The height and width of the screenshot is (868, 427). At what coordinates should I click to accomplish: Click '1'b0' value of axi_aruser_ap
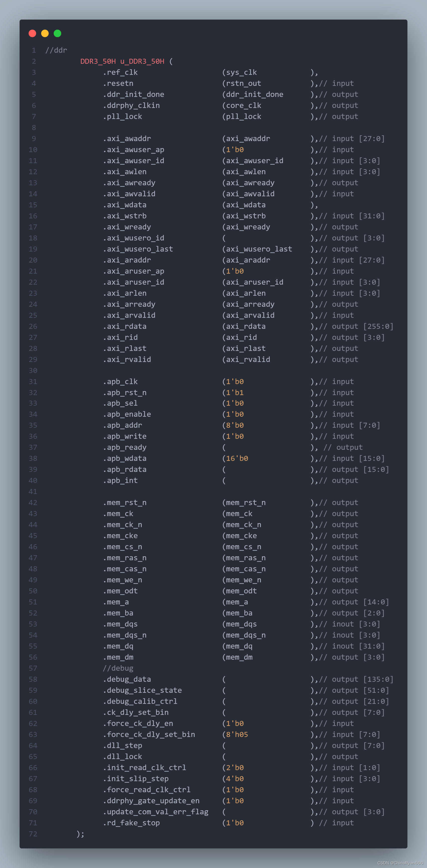235,271
